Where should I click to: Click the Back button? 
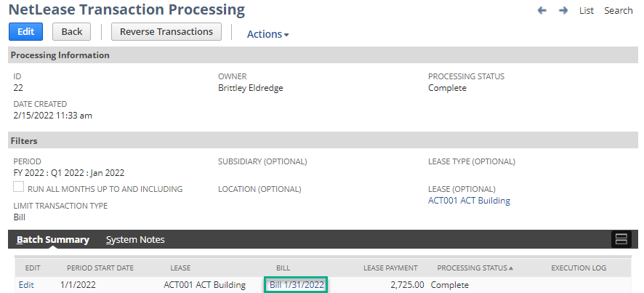click(x=71, y=32)
